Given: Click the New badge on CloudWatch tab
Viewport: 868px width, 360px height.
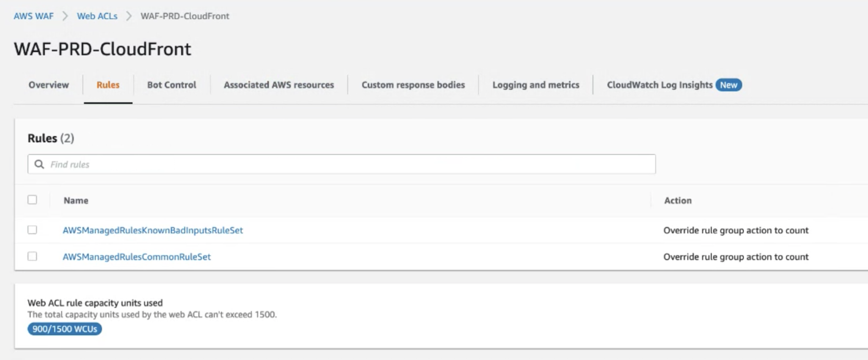Looking at the screenshot, I should coord(729,85).
